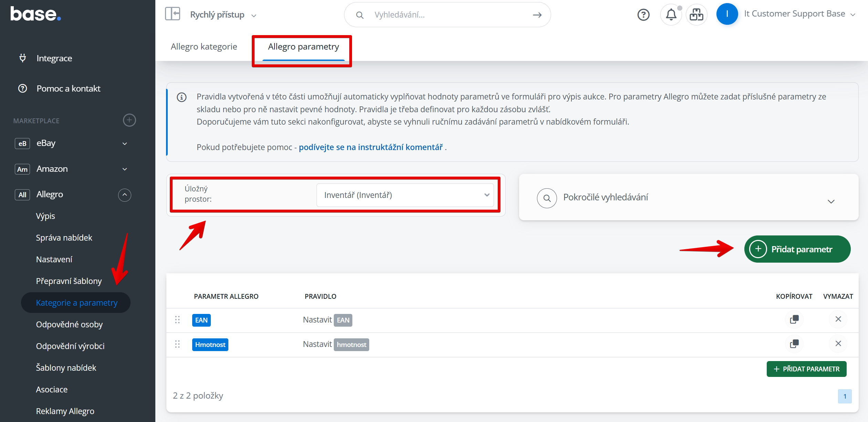Grab the EAN row drag handle
This screenshot has height=422, width=868.
[x=177, y=320]
